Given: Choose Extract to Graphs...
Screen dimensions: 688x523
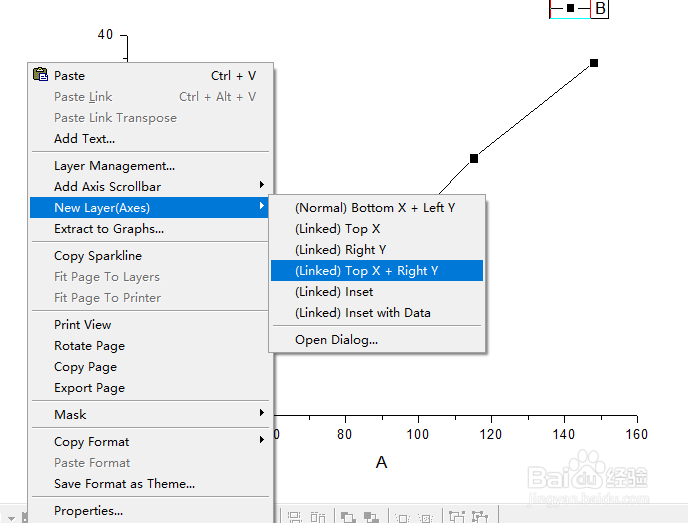Looking at the screenshot, I should (150, 229).
